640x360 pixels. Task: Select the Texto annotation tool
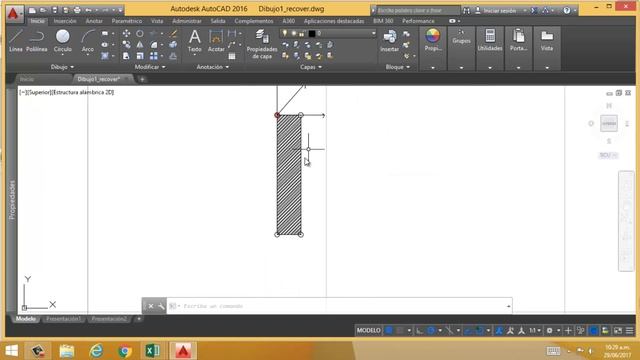195,41
